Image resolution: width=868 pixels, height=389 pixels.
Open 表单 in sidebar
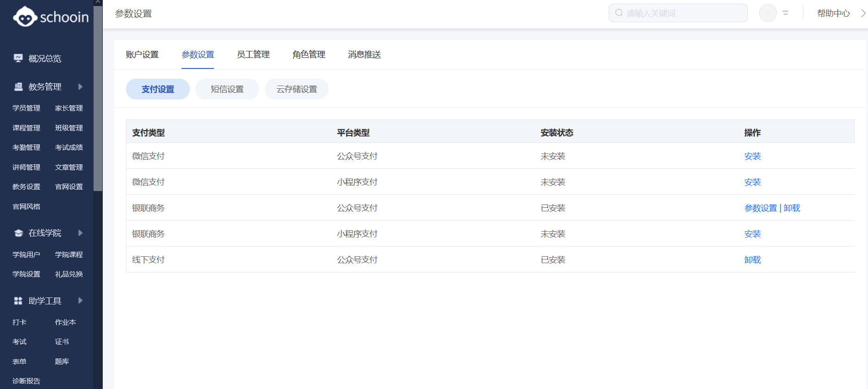tap(19, 362)
